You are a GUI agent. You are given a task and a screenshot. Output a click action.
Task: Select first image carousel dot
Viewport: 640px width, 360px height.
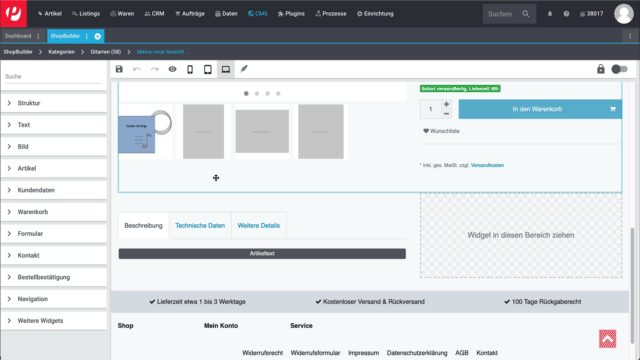pos(246,93)
